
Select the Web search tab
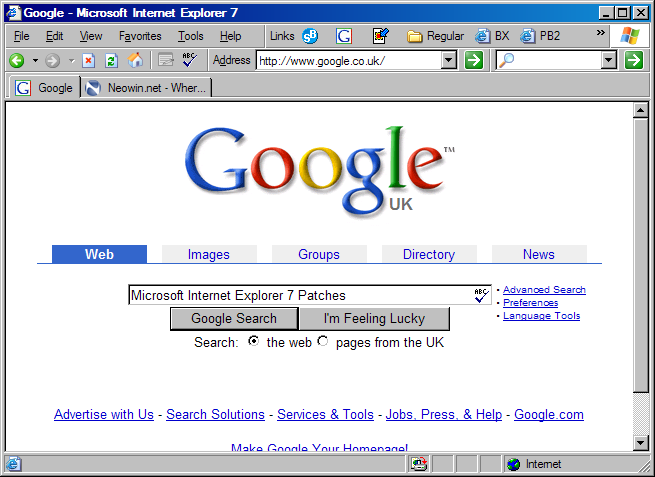99,254
